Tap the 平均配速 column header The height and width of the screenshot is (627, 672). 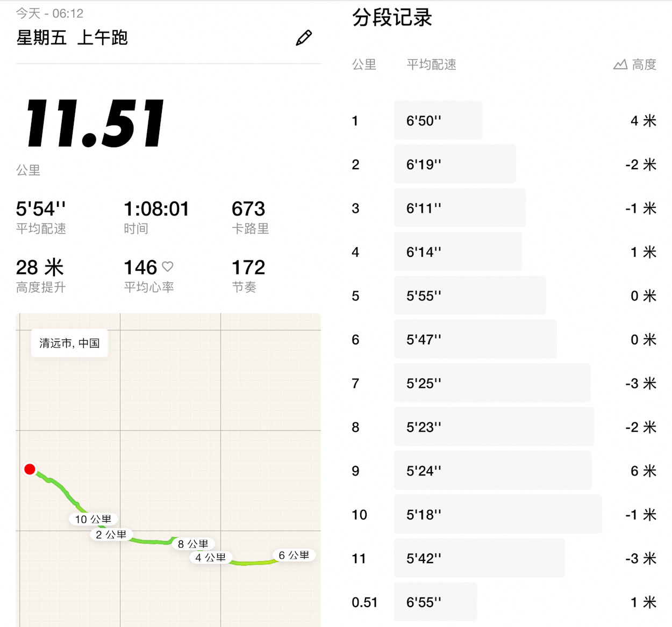point(431,64)
